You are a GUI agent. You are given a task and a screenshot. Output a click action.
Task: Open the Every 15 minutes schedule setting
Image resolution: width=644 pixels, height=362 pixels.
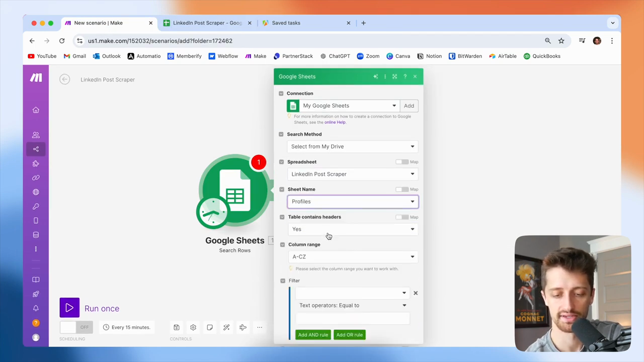pos(126,327)
